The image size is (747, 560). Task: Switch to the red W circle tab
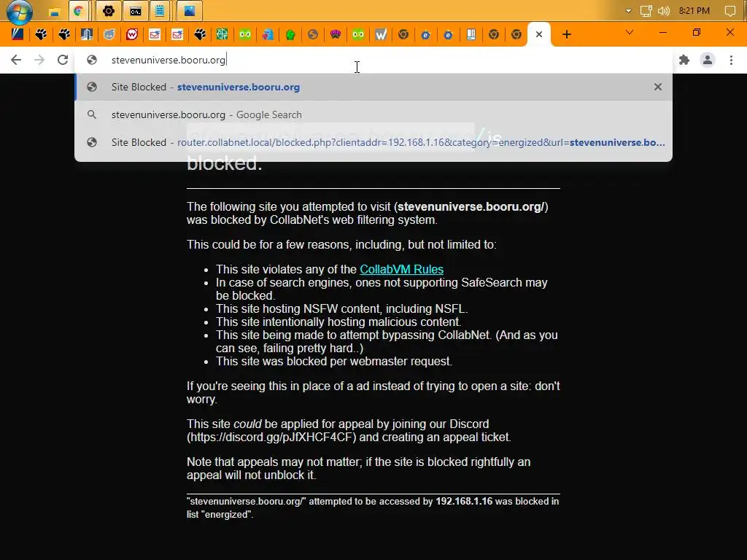coord(132,34)
